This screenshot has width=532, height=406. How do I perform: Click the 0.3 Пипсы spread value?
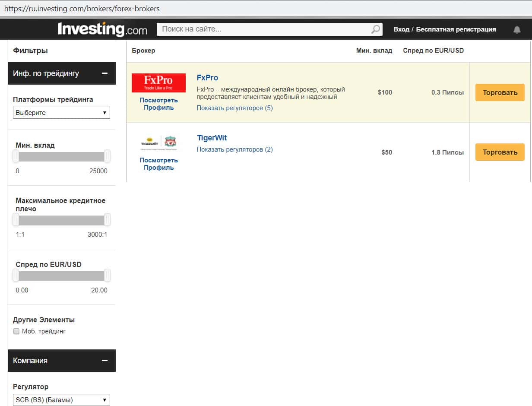tap(447, 92)
